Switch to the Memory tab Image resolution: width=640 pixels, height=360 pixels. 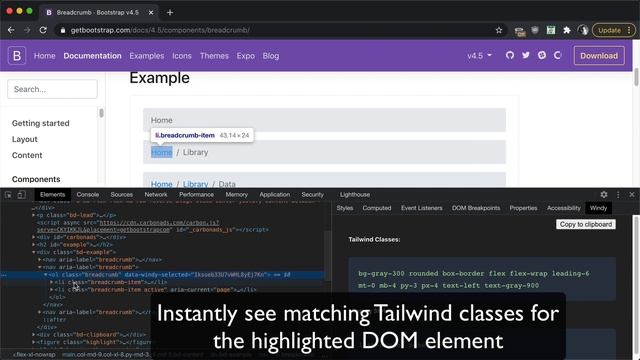pos(237,195)
